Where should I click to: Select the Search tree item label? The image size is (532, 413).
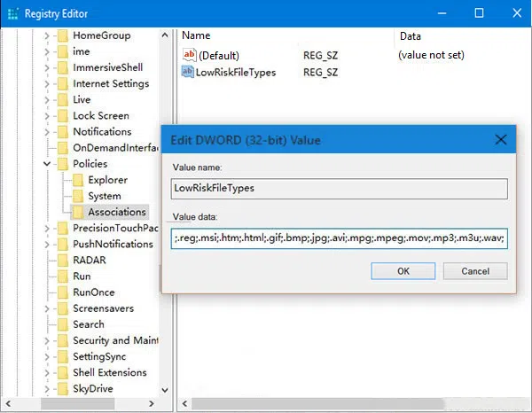(89, 324)
